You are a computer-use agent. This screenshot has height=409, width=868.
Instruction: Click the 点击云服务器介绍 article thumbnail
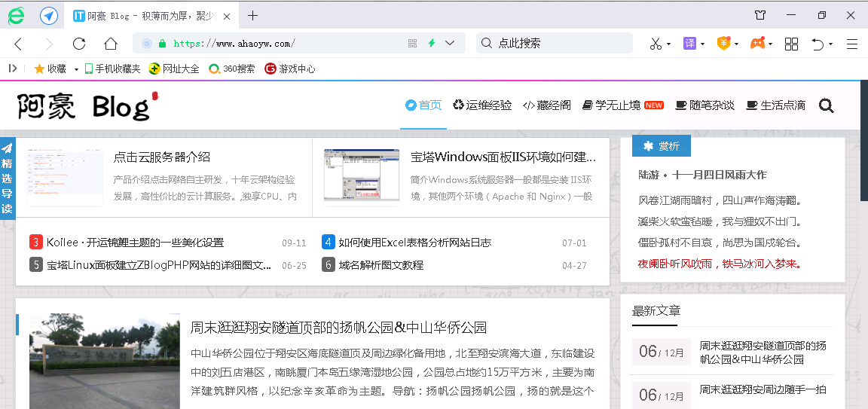[x=65, y=176]
